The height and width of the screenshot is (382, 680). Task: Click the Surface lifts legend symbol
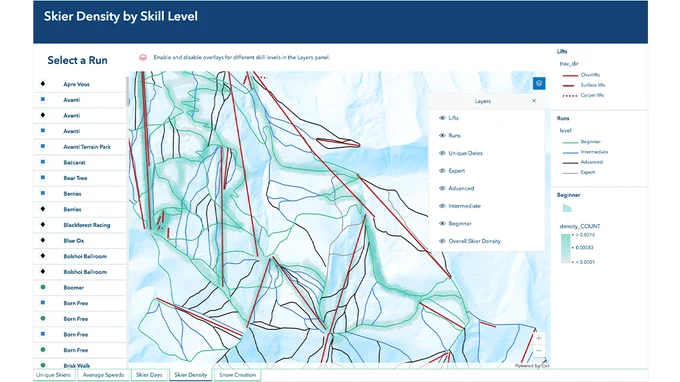tap(569, 85)
